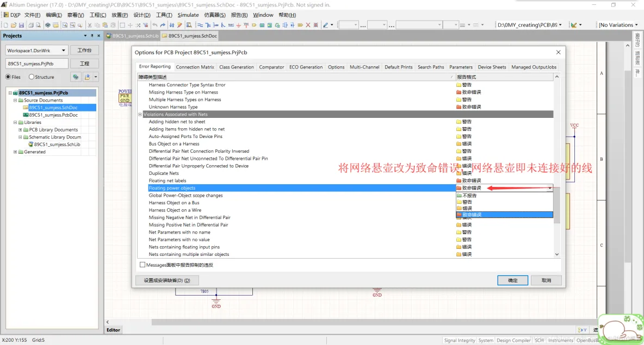Screen dimensions: 644x345
Task: Click the Print icon in the toolbar
Action: [x=31, y=25]
